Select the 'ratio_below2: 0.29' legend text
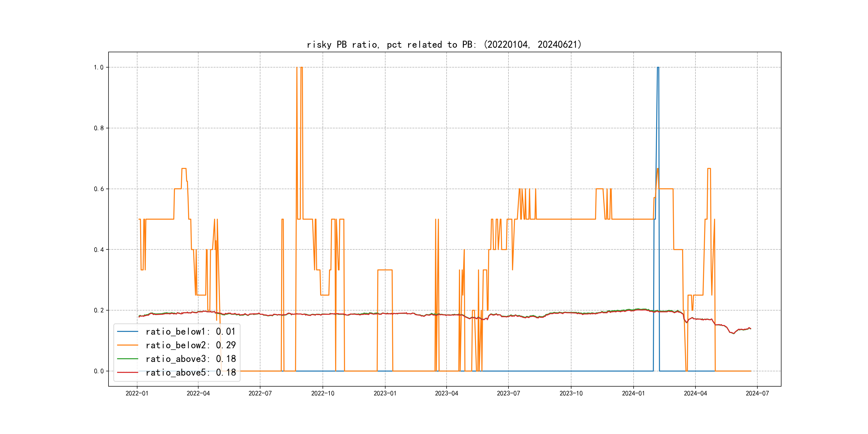The height and width of the screenshot is (434, 868). coord(190,345)
